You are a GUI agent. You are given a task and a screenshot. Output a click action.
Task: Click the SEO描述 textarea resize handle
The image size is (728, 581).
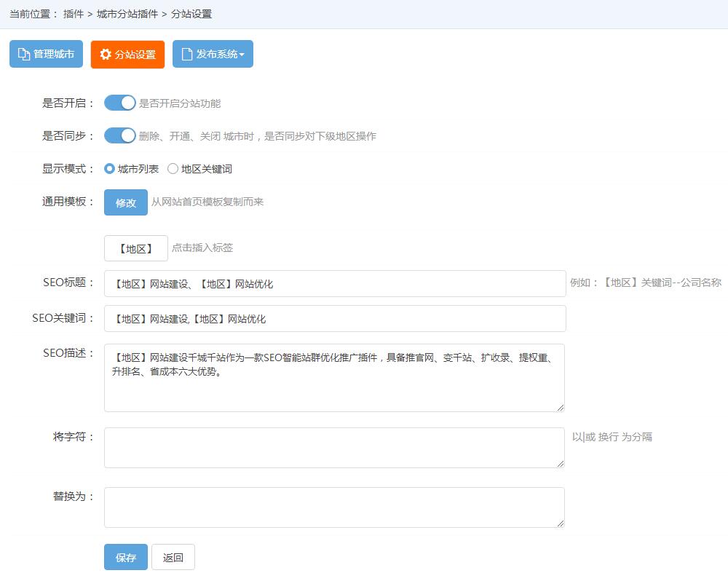561,408
